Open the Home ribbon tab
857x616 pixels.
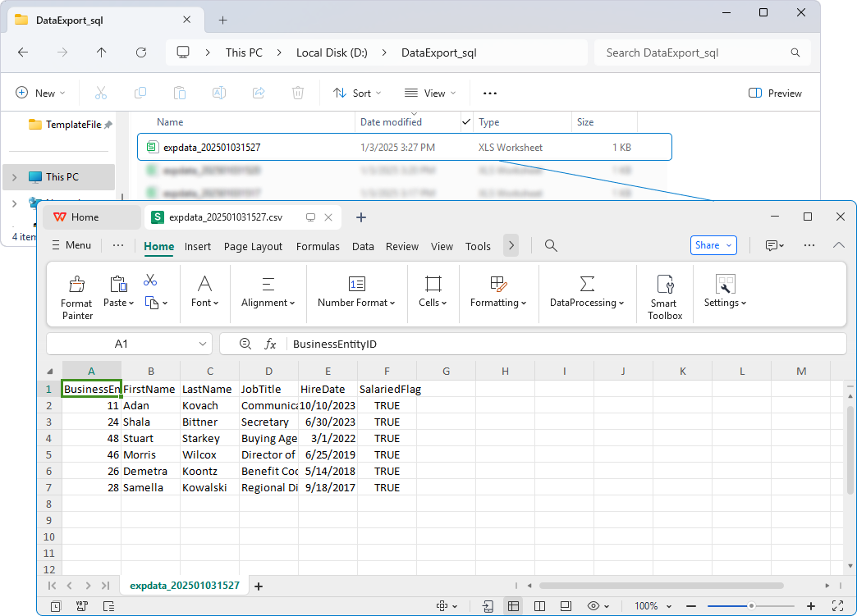click(159, 246)
